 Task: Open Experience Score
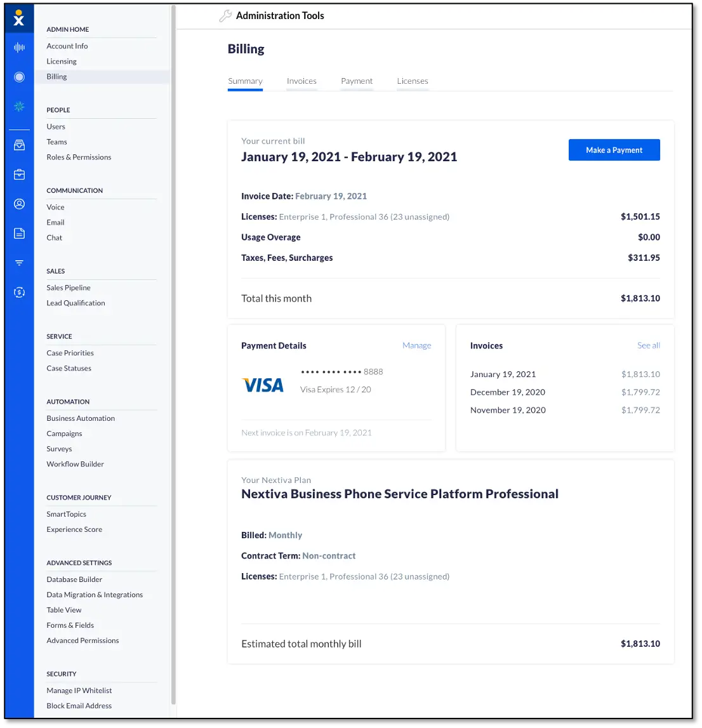(74, 529)
